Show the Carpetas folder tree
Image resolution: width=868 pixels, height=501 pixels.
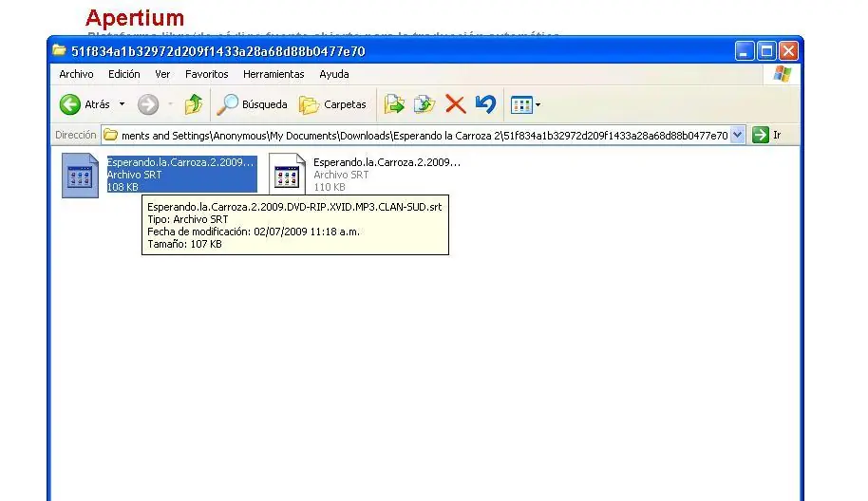click(x=332, y=104)
